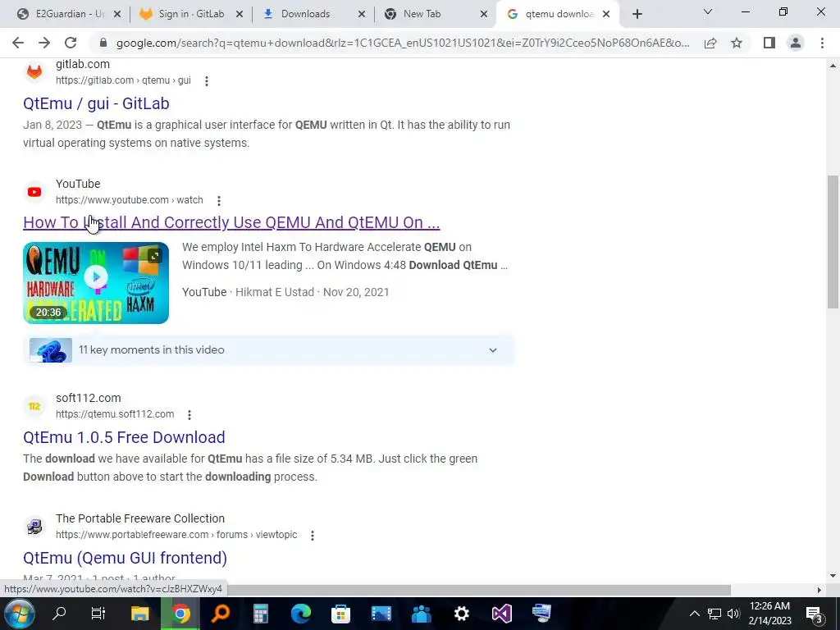Screen dimensions: 840x630
Task: Close the Sign in GitLab tab
Action: click(x=240, y=14)
